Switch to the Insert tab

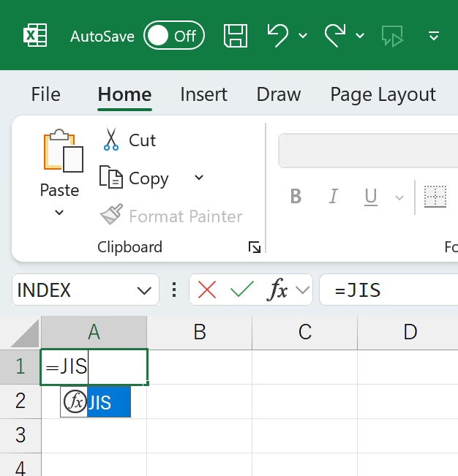tap(203, 94)
